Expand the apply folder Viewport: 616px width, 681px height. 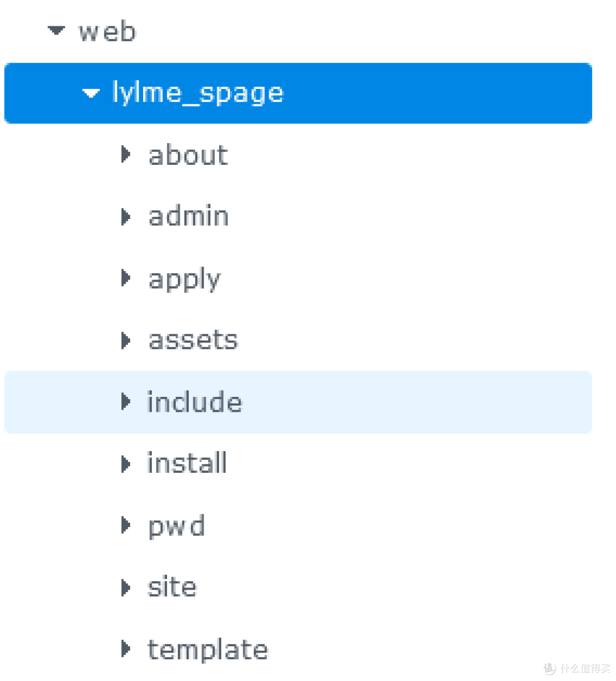[x=125, y=278]
